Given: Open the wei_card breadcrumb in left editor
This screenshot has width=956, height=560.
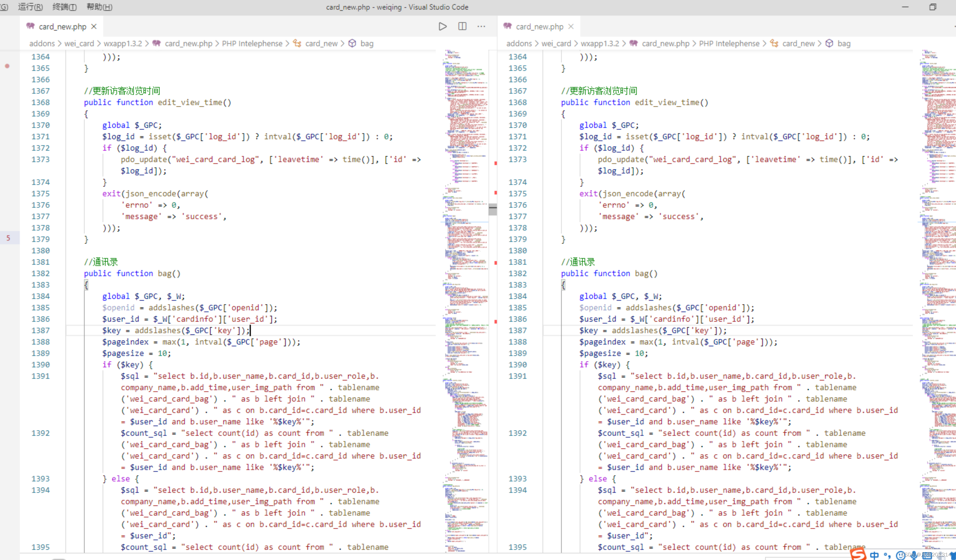Looking at the screenshot, I should pos(79,44).
